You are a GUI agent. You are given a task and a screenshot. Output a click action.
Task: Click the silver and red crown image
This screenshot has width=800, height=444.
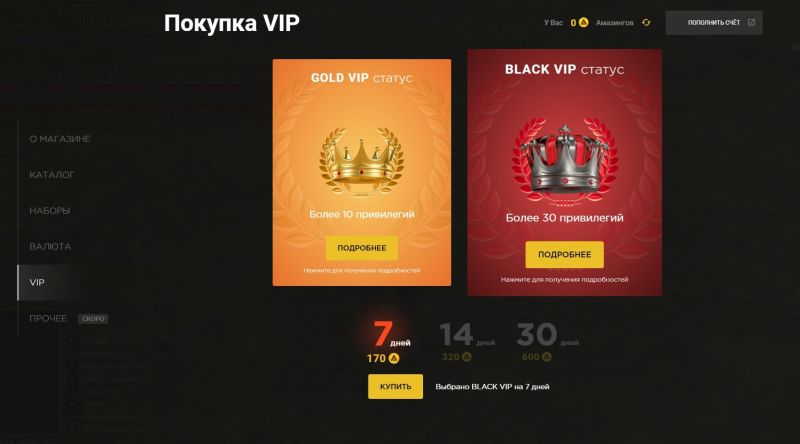[x=564, y=162]
